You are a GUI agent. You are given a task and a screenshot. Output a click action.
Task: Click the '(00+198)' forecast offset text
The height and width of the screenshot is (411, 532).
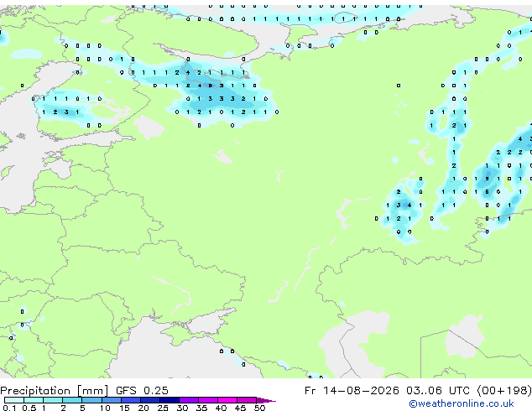[x=504, y=391]
